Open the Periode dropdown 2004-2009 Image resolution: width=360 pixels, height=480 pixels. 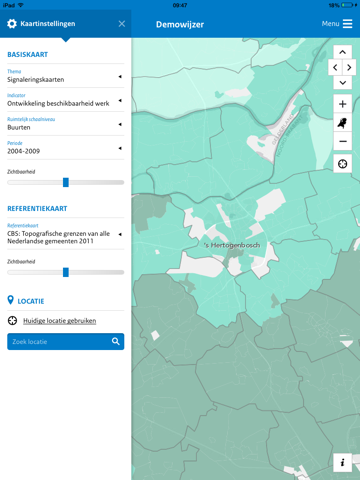[66, 148]
